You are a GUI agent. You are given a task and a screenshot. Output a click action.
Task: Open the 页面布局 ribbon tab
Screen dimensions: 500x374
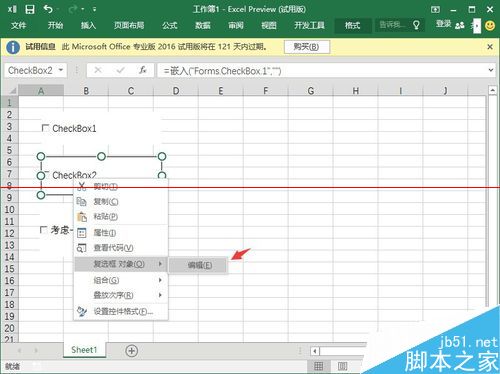pos(129,25)
